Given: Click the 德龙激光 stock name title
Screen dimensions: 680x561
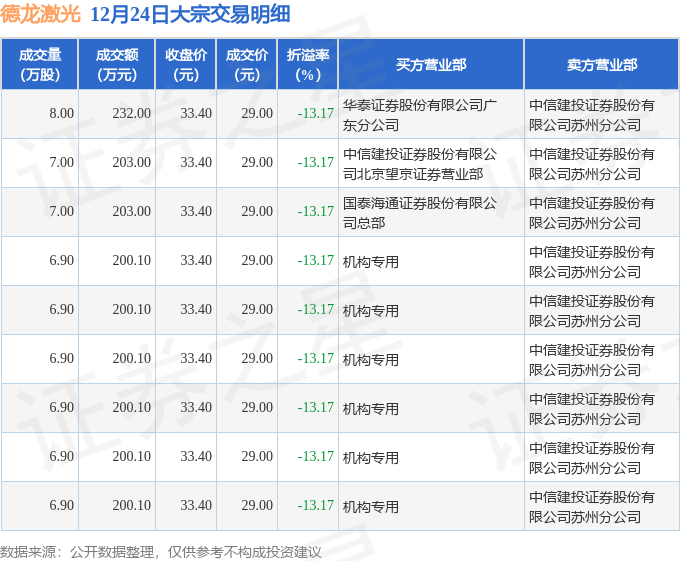Looking at the screenshot, I should (40, 14).
